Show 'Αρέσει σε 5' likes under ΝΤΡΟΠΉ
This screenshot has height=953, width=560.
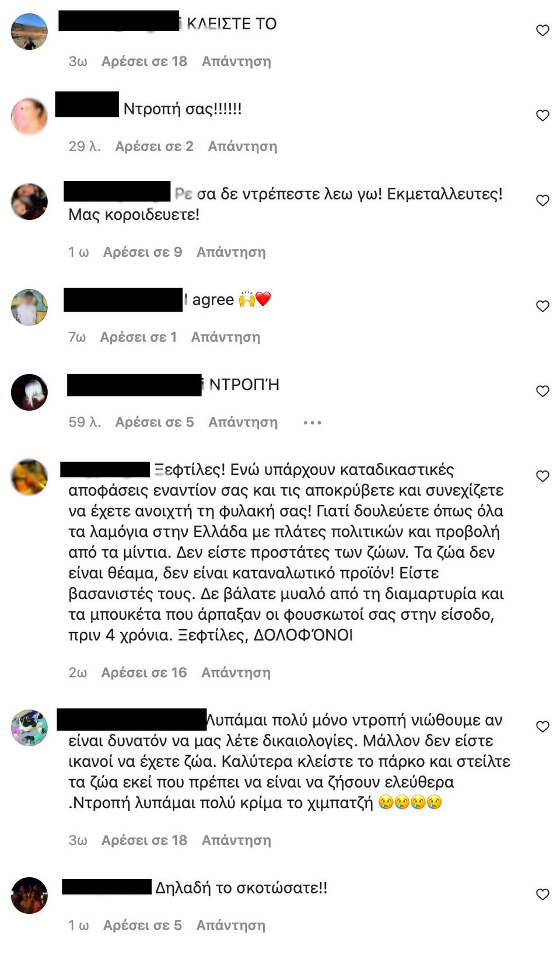point(155,422)
